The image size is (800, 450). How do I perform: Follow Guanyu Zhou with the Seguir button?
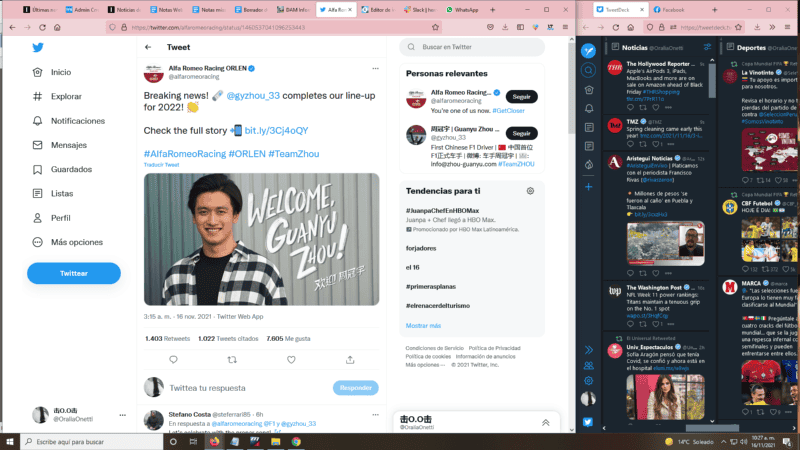coord(519,132)
